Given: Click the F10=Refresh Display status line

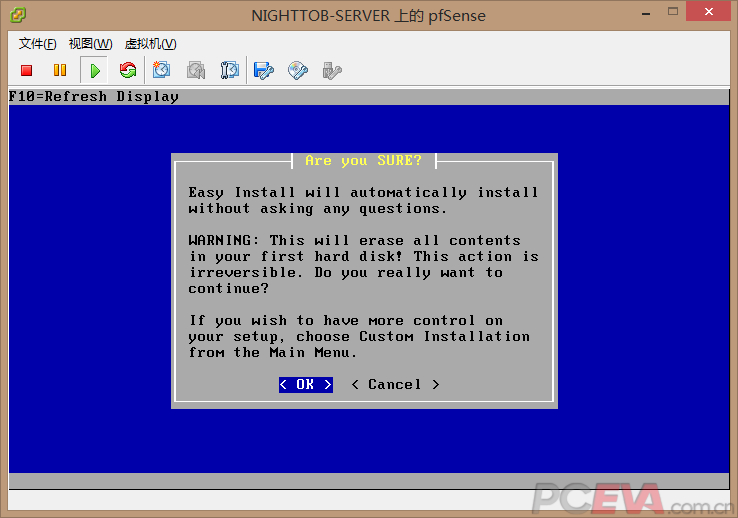Looking at the screenshot, I should (x=94, y=97).
